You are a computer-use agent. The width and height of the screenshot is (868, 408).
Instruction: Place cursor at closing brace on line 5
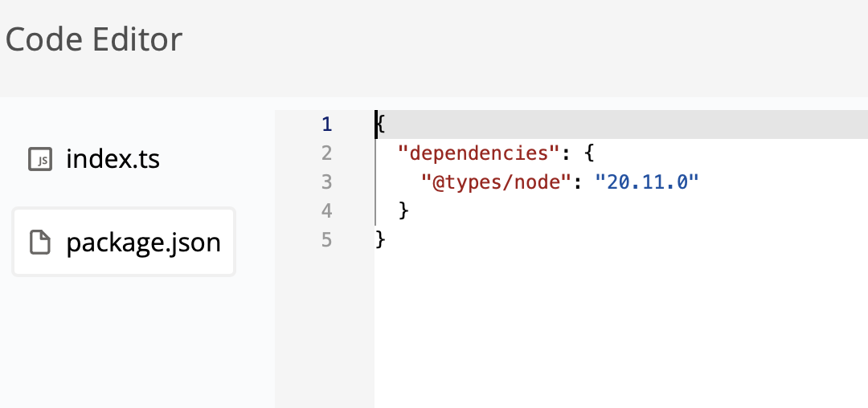tap(381, 240)
